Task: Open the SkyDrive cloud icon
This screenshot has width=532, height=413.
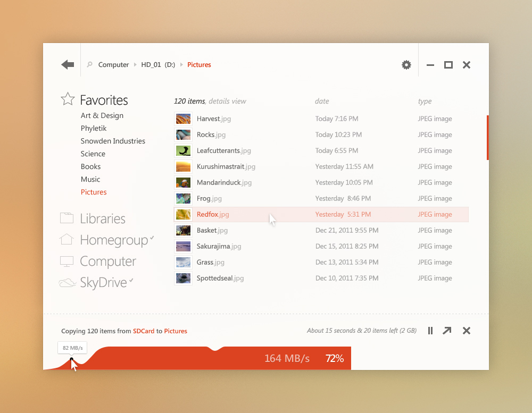Action: [67, 283]
